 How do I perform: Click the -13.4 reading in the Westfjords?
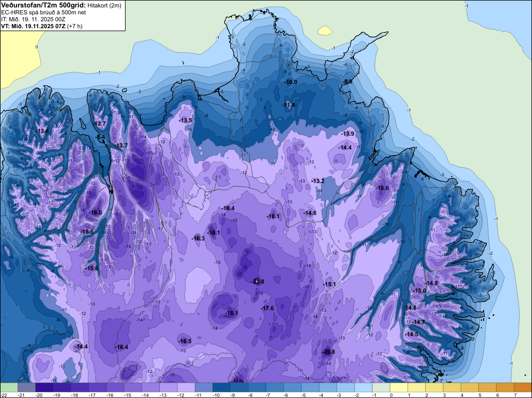point(43,131)
